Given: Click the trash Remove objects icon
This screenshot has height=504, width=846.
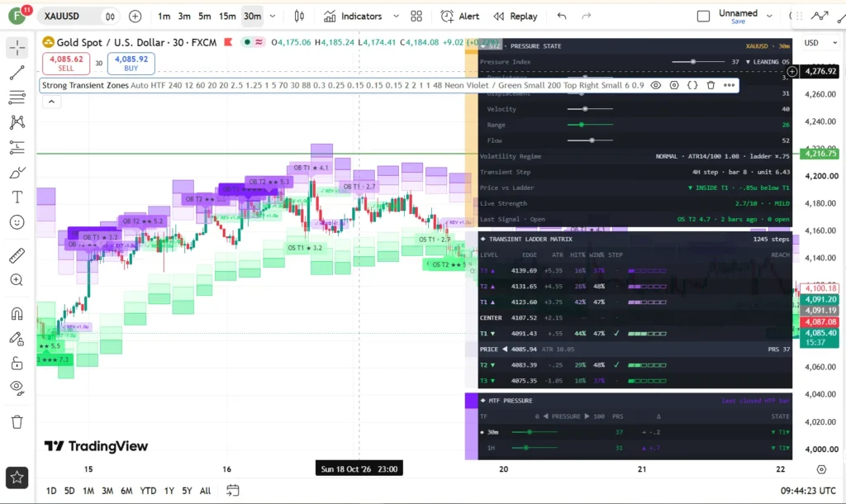Looking at the screenshot, I should [17, 422].
